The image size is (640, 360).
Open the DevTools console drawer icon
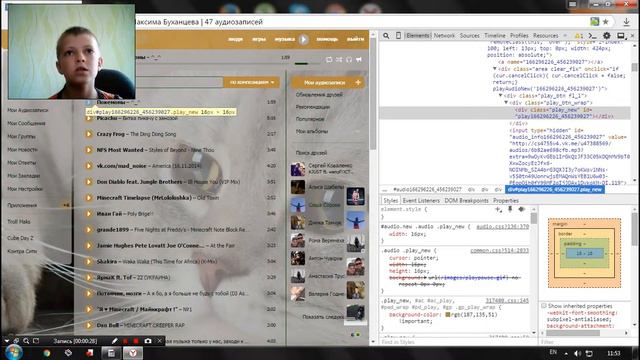click(592, 36)
